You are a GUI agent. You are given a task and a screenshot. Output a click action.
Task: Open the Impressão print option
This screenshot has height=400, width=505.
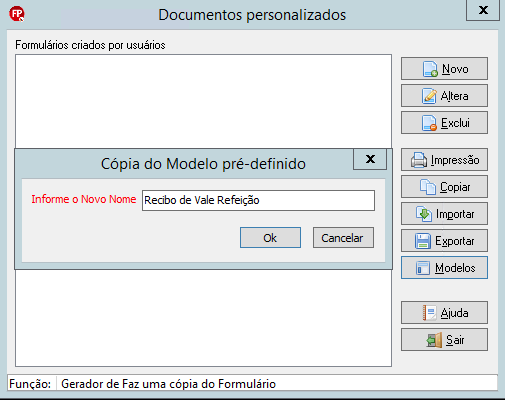point(444,160)
